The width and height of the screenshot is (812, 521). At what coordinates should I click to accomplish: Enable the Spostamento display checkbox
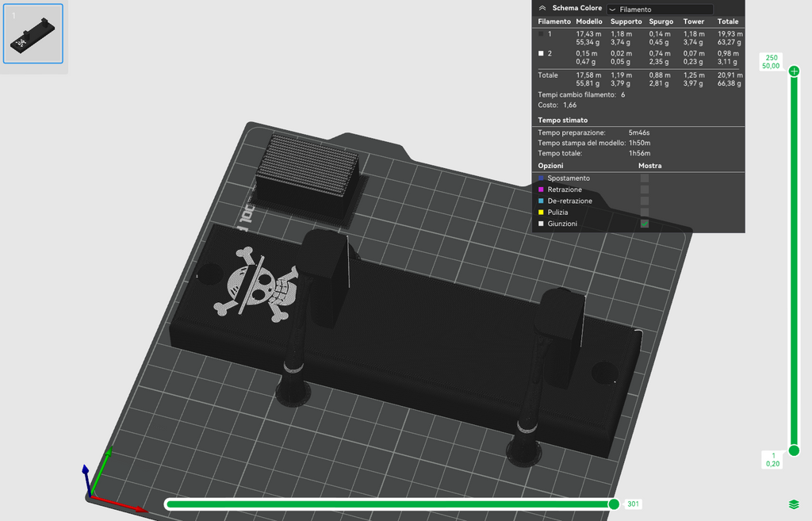[644, 178]
